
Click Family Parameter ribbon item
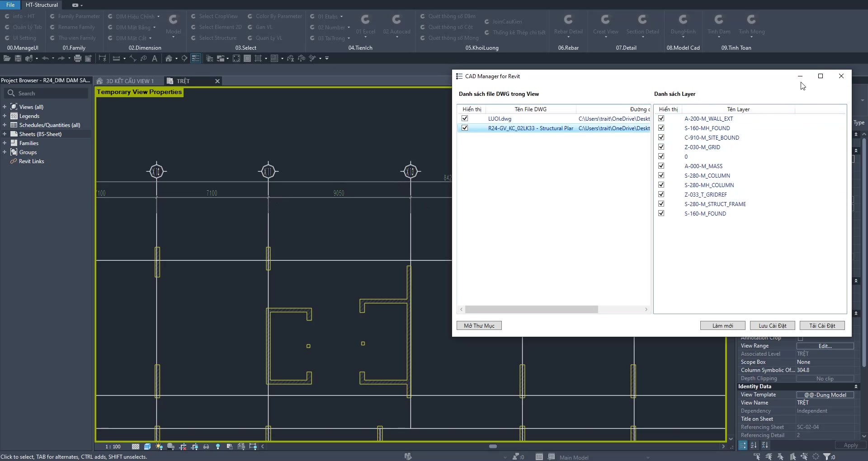(x=75, y=16)
